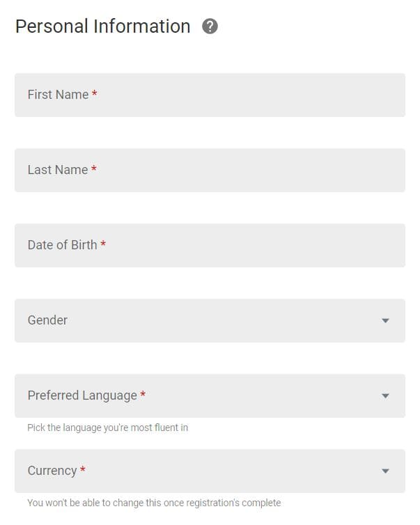Expand the Preferred Language combo box
The height and width of the screenshot is (525, 420).
[x=210, y=395]
